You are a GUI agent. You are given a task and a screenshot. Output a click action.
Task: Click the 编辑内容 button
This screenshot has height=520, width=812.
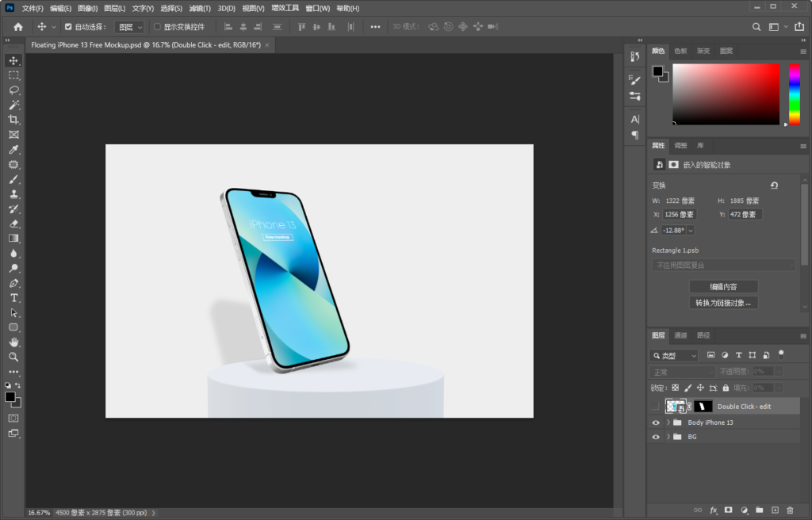(x=723, y=287)
